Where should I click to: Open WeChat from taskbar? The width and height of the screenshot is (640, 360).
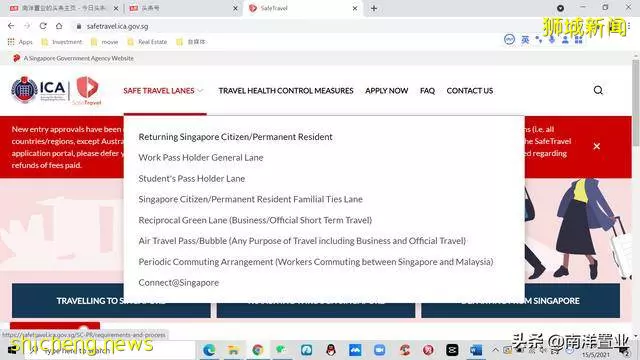click(x=282, y=350)
